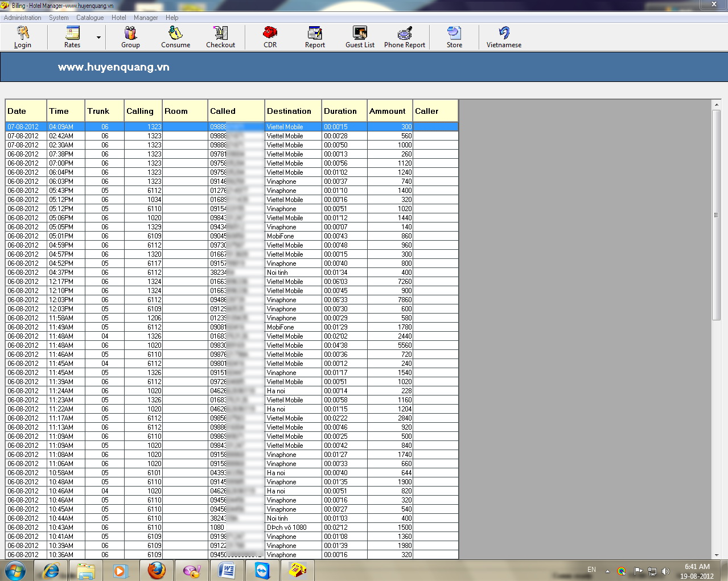Select the 07-08-2012 02:42AM call record row
728x581 pixels.
(228, 136)
